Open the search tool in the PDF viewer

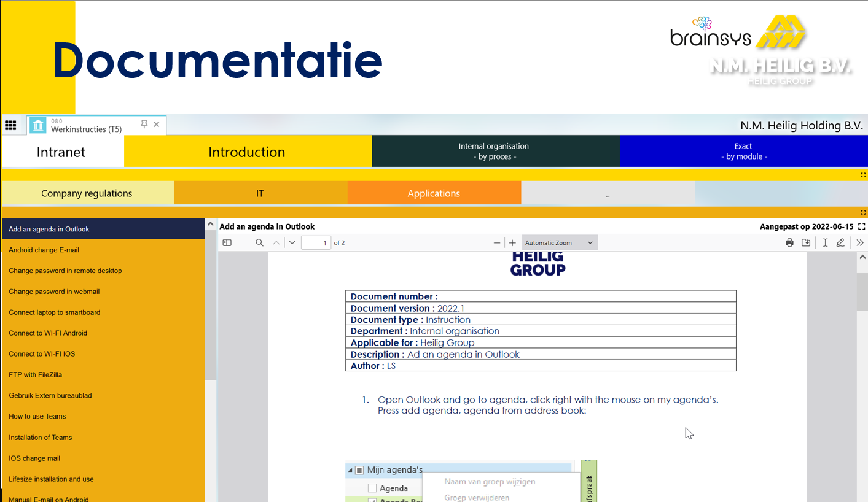(259, 242)
